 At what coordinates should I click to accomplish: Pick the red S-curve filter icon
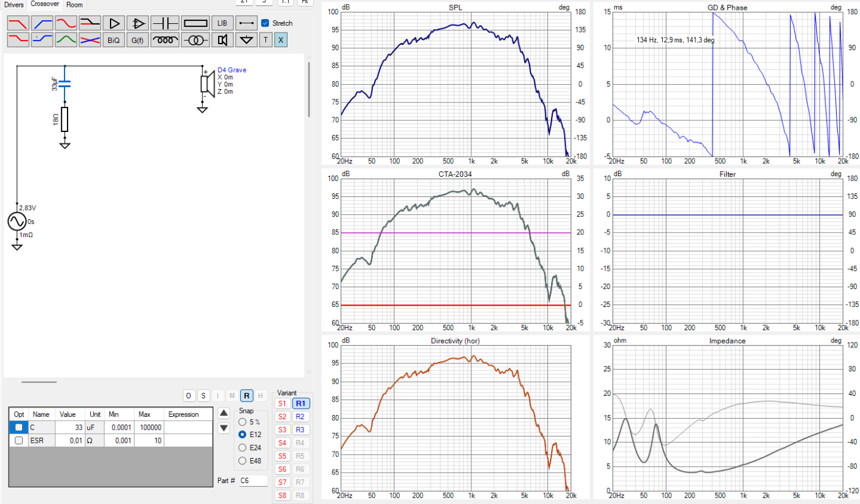point(66,23)
